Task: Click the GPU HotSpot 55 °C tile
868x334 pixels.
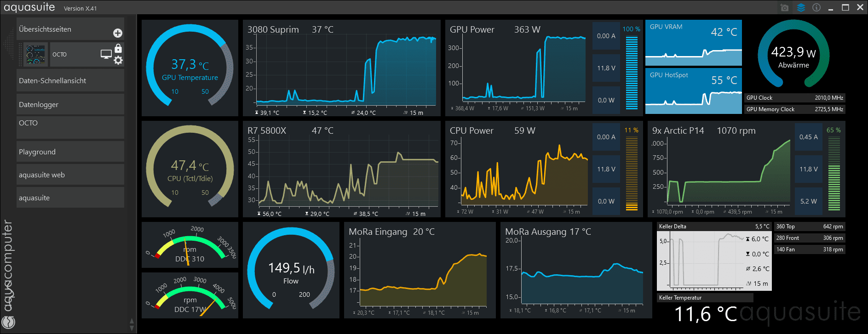Action: coord(694,91)
